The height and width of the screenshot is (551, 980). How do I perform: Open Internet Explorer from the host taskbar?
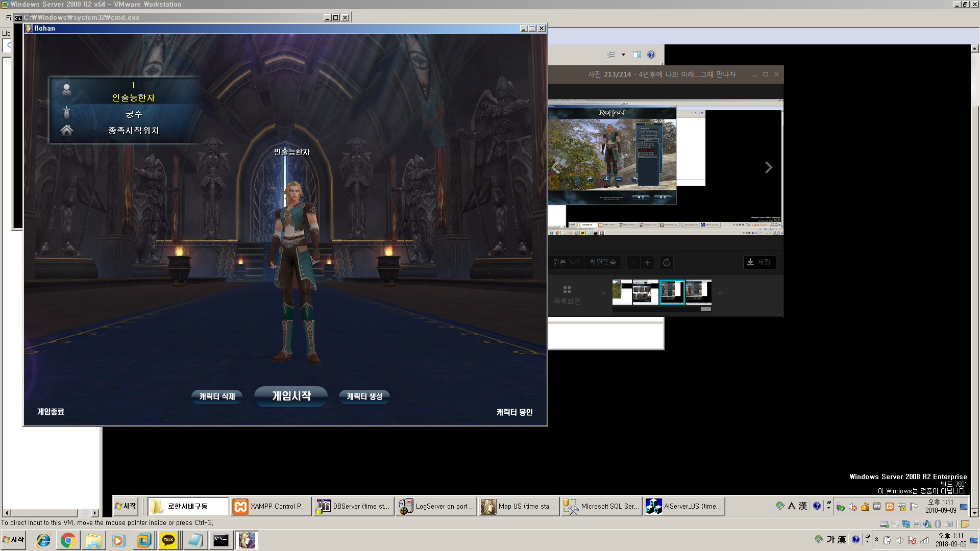(x=43, y=540)
